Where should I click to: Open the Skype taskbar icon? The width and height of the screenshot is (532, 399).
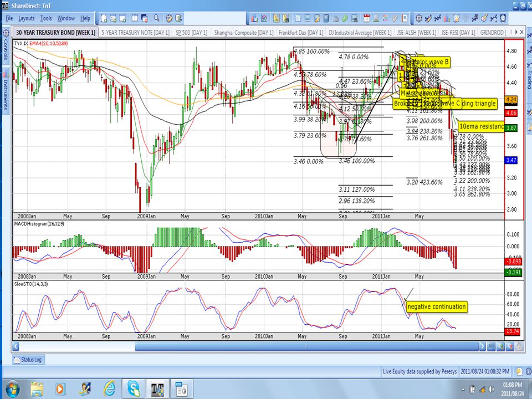pos(134,388)
